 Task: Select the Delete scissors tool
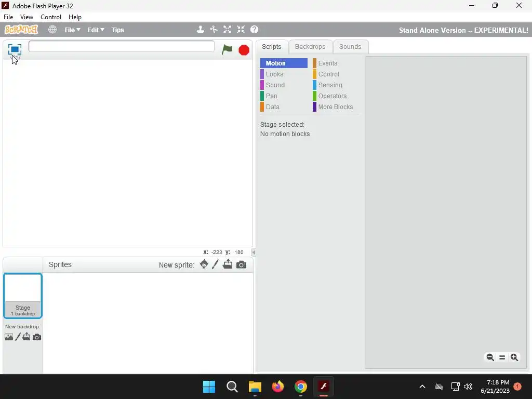[x=214, y=30]
